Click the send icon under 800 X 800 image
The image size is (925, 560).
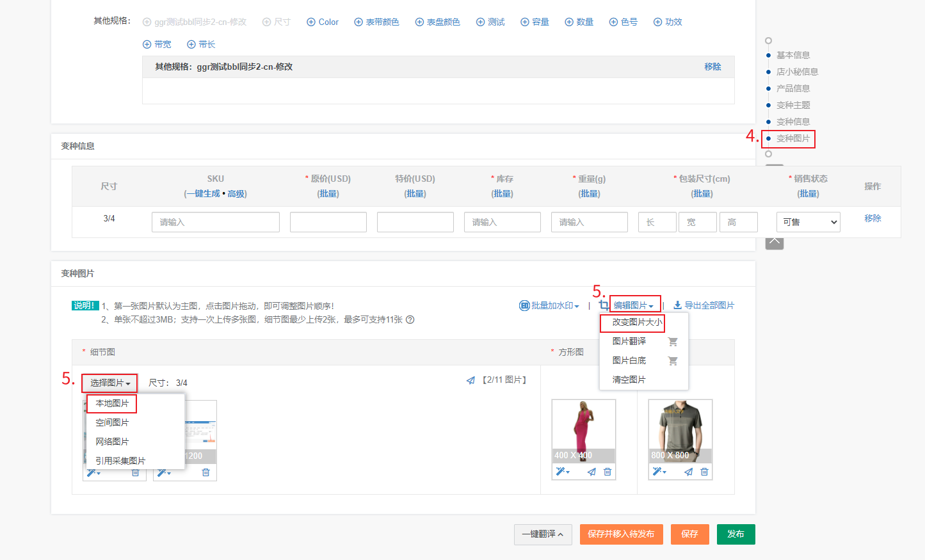pyautogui.click(x=688, y=472)
